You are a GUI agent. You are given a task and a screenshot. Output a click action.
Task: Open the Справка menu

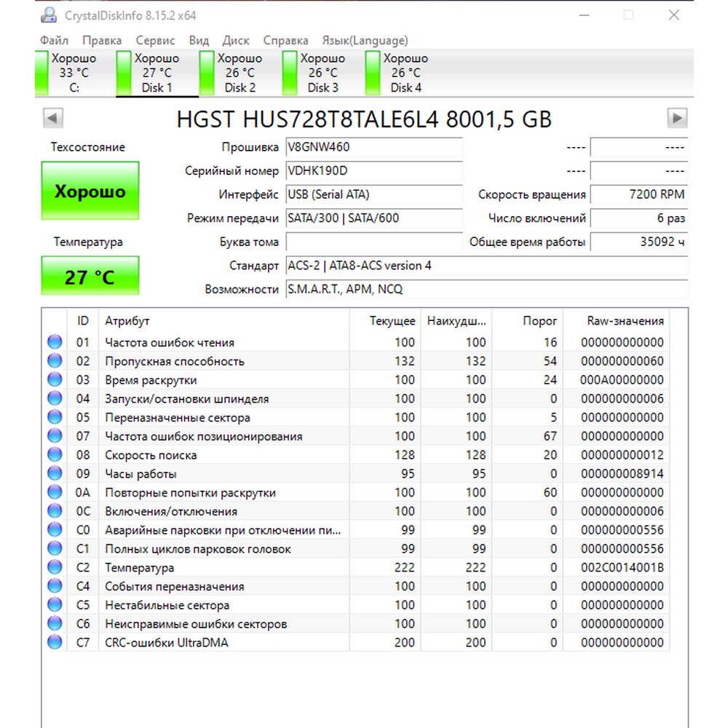(285, 40)
